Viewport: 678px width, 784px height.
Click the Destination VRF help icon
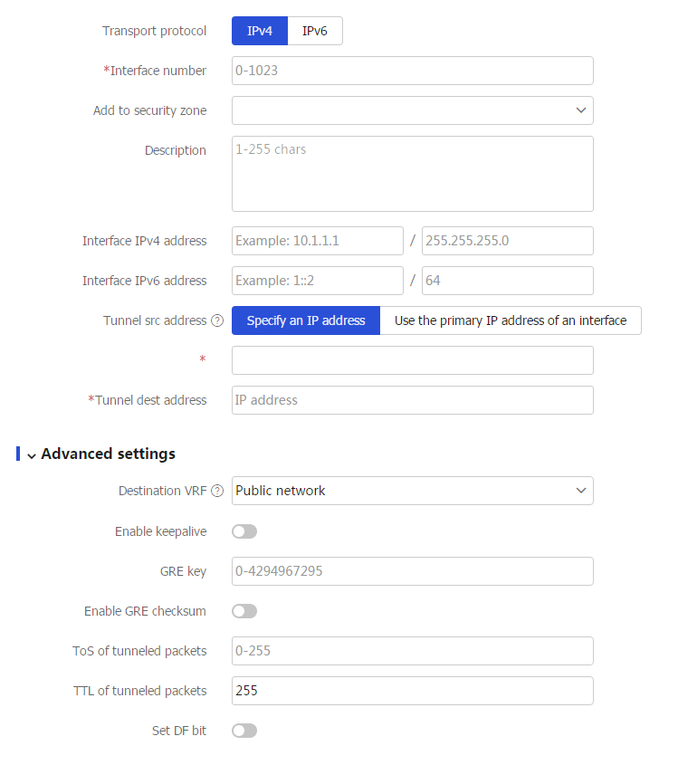tap(217, 491)
